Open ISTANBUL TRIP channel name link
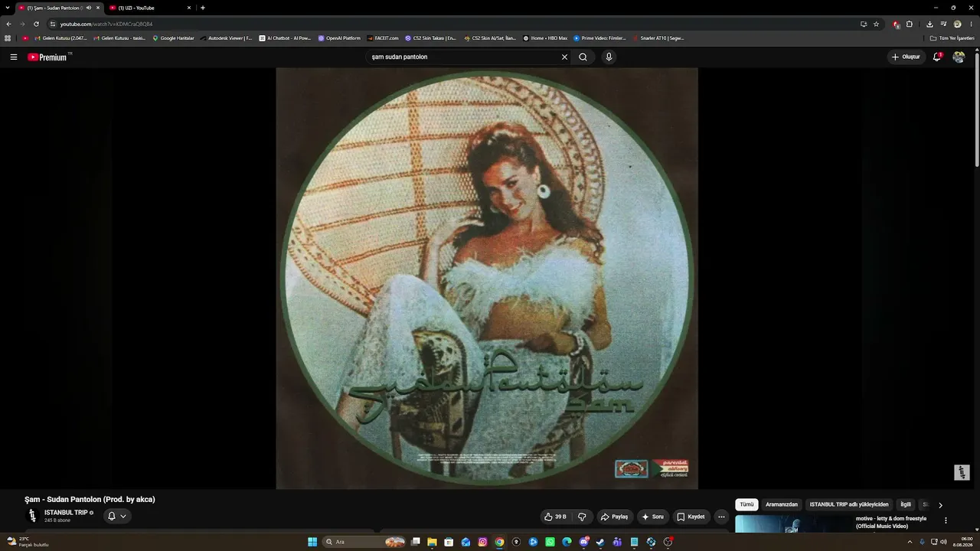The image size is (980, 551). [x=66, y=513]
